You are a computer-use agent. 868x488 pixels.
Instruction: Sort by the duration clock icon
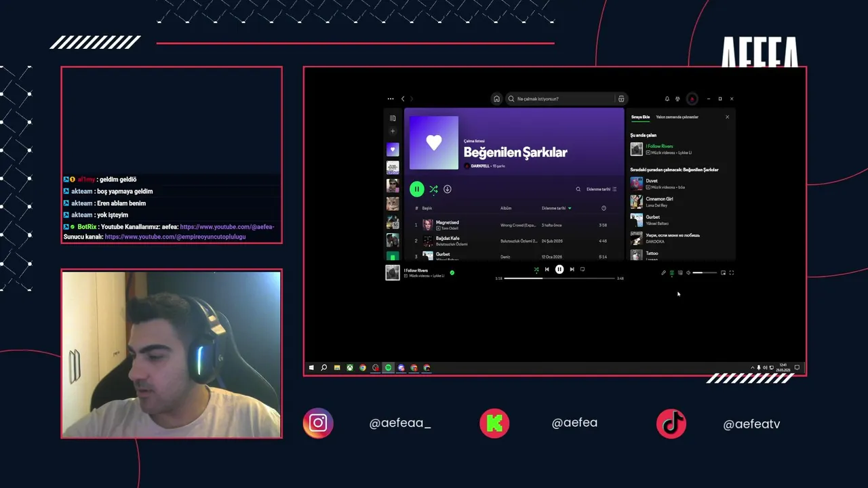604,208
